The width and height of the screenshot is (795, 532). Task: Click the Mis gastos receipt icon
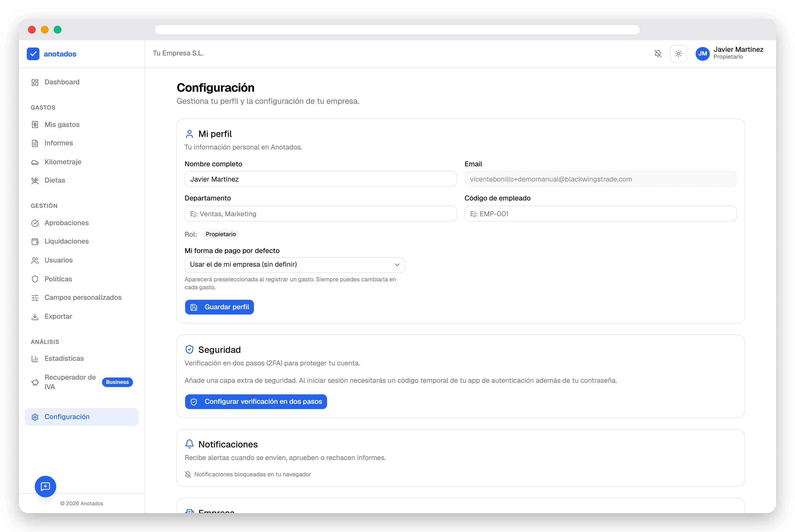35,125
